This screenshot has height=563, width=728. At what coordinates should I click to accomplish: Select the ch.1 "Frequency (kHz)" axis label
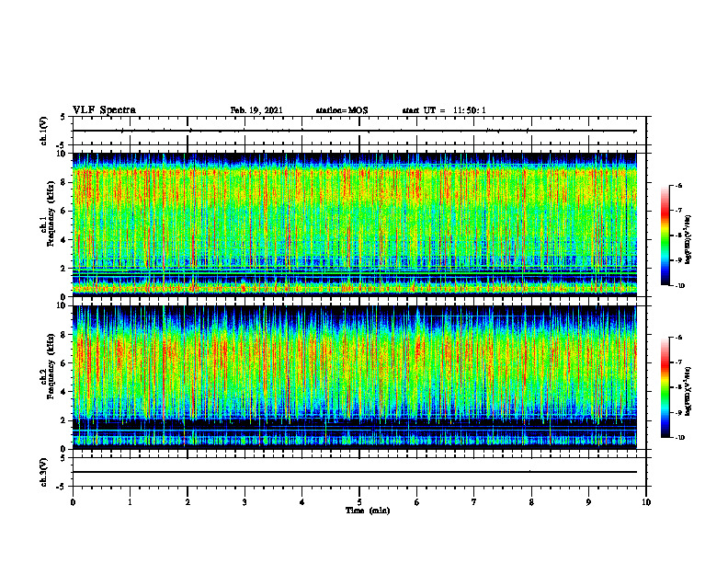point(51,213)
